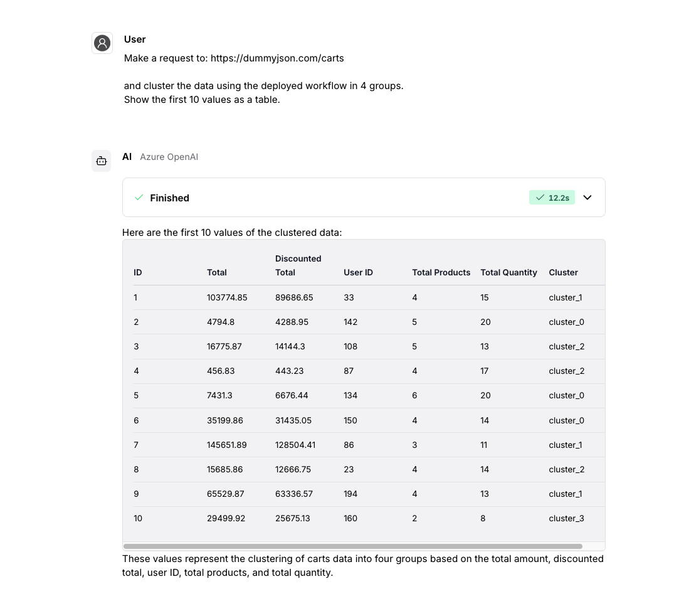Viewport: 684px width, 616px height.
Task: Click the Discounted Total column header
Action: 298,265
